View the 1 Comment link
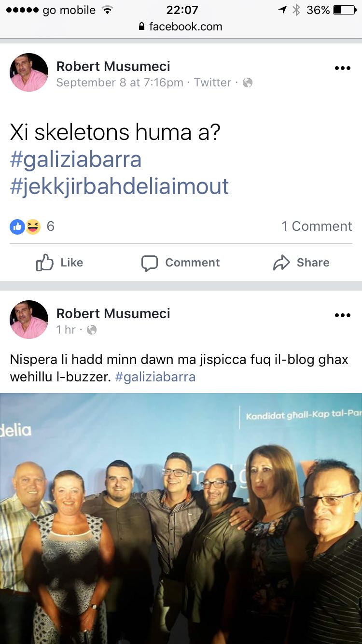 317,226
